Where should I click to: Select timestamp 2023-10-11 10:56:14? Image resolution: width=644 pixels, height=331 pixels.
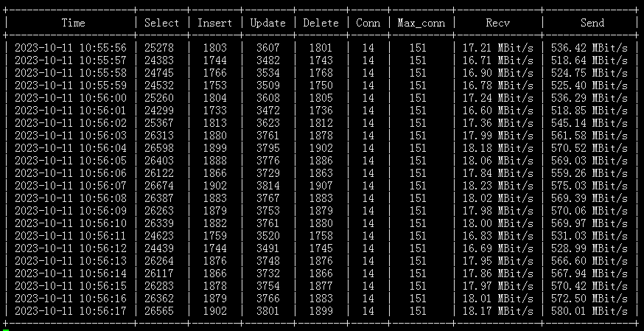pos(71,273)
